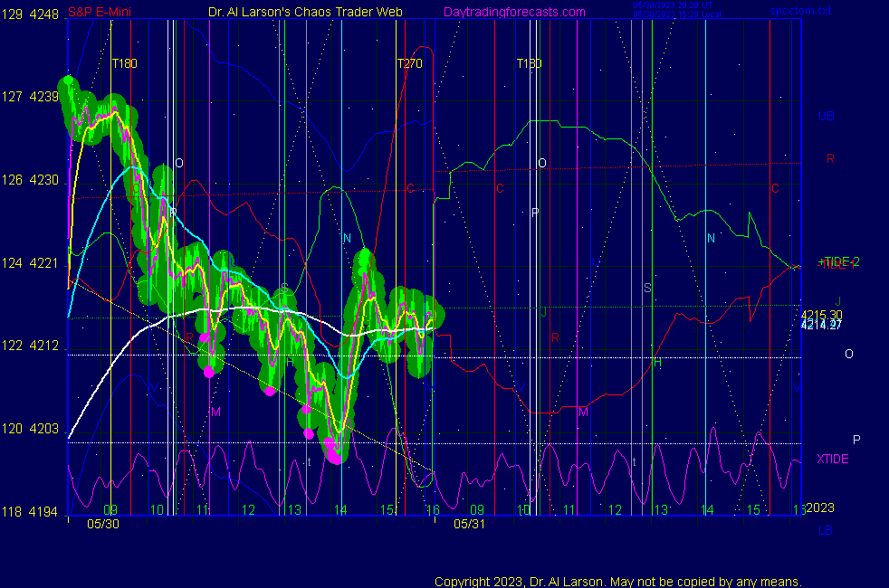Click the red "S&P E-Mini" chart title
The width and height of the screenshot is (889, 588).
click(100, 12)
